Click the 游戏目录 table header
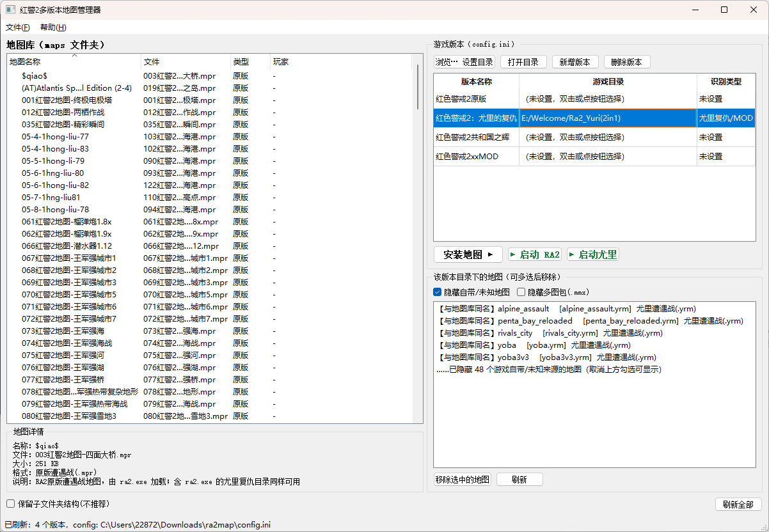 point(608,82)
